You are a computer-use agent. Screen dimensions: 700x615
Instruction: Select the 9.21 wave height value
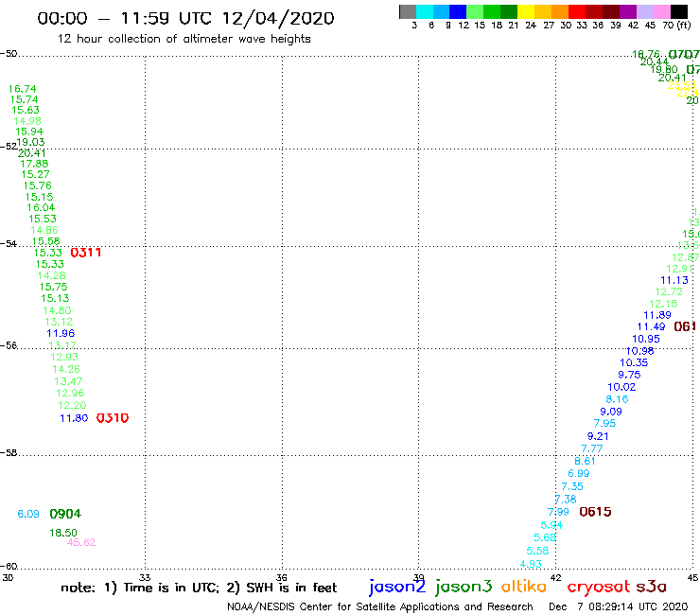pos(598,436)
